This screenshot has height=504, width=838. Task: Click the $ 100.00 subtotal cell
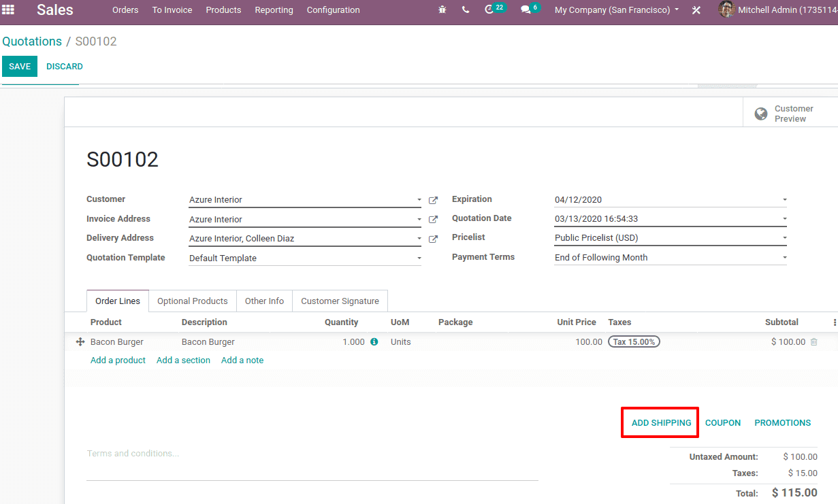tap(788, 342)
